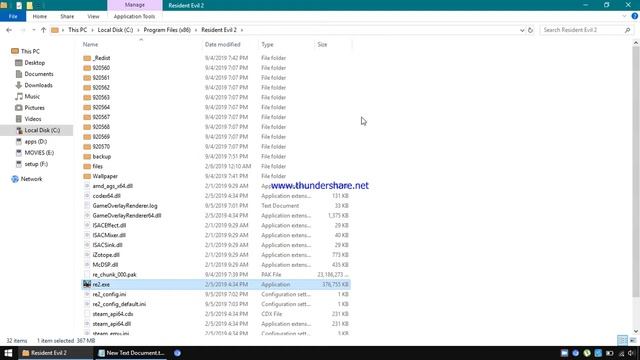
Task: Sort by the Size column header
Action: pos(322,44)
